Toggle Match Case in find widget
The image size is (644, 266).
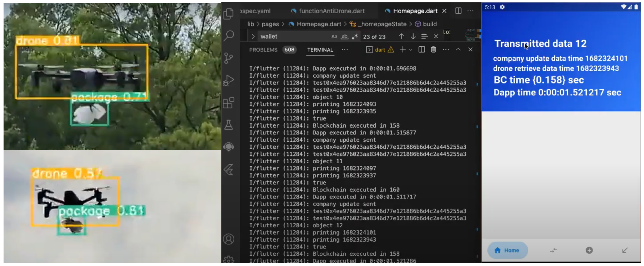[334, 37]
